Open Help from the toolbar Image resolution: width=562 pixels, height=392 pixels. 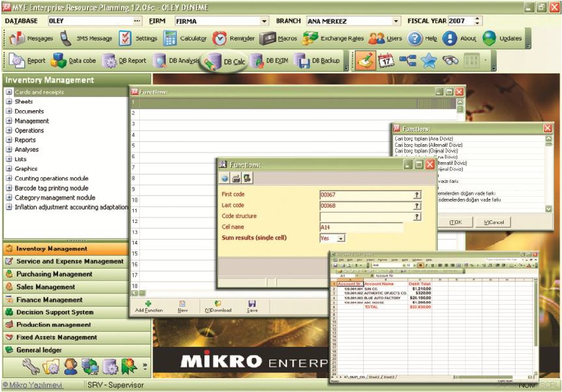pos(422,38)
